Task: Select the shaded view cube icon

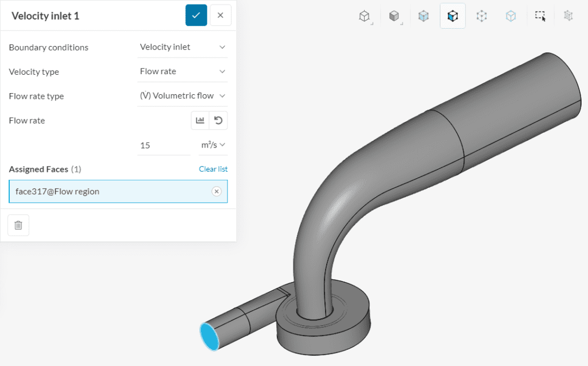Action: tap(394, 16)
